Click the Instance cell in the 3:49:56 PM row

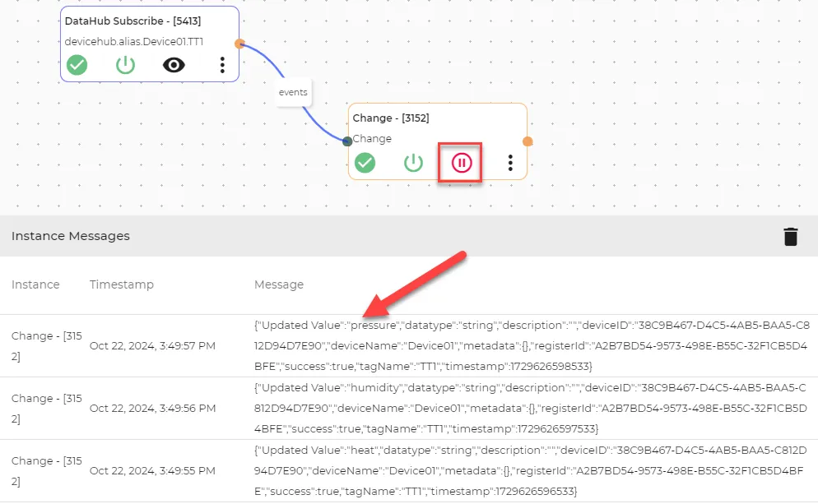(46, 409)
